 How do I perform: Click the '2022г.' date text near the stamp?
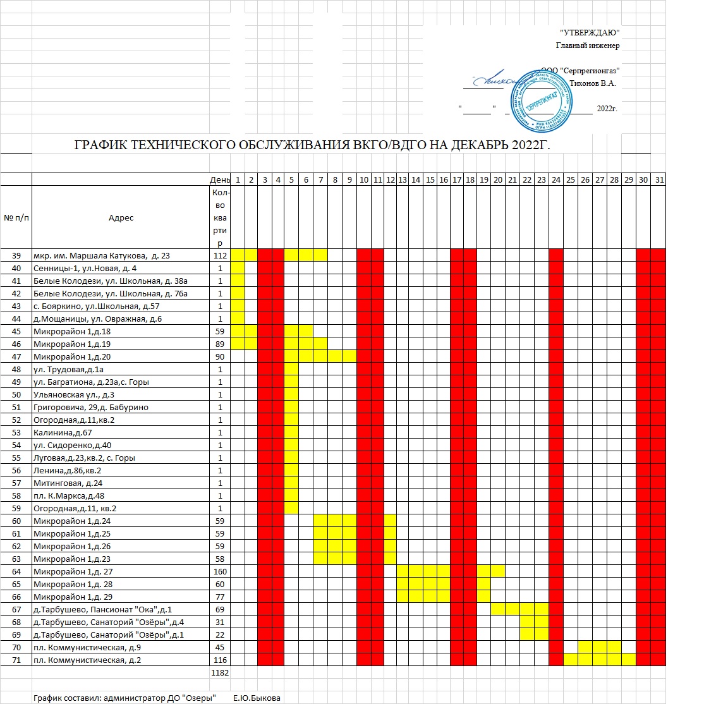(607, 109)
